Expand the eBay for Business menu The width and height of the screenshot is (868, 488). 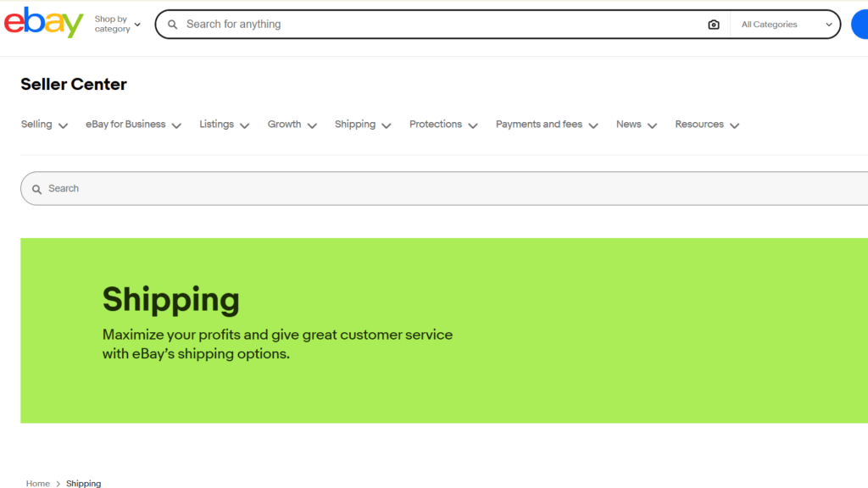tap(133, 125)
